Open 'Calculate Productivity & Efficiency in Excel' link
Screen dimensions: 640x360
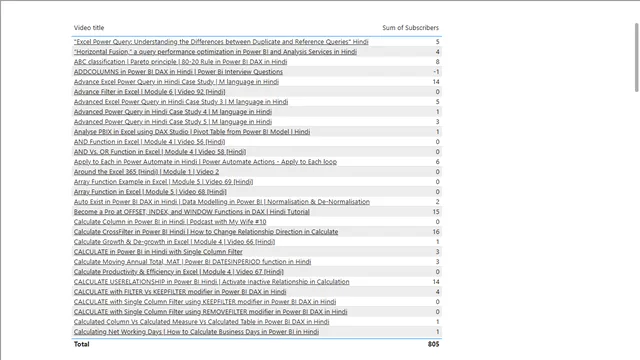pos(178,272)
